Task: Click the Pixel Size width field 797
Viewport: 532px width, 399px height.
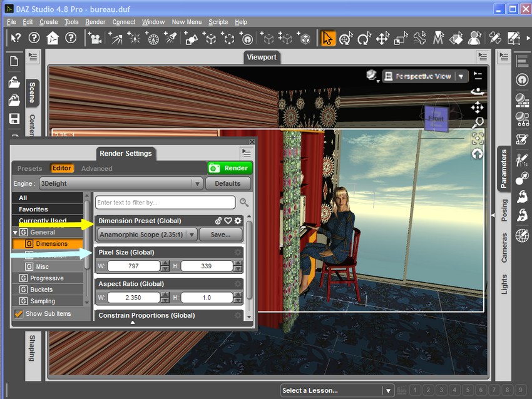Action: pos(134,266)
